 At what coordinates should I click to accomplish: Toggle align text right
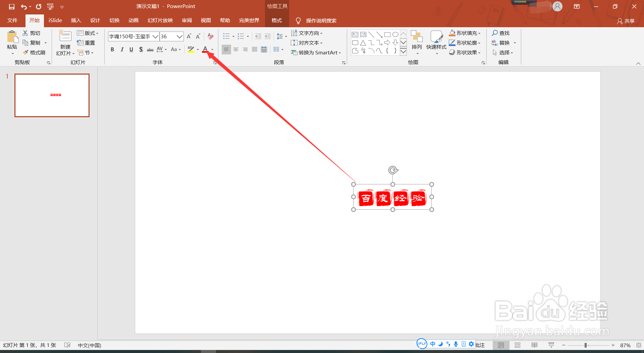point(245,49)
